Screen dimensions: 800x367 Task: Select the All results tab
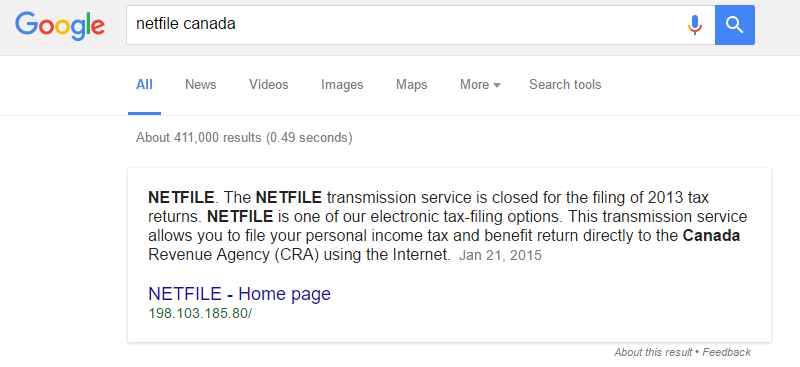[144, 85]
